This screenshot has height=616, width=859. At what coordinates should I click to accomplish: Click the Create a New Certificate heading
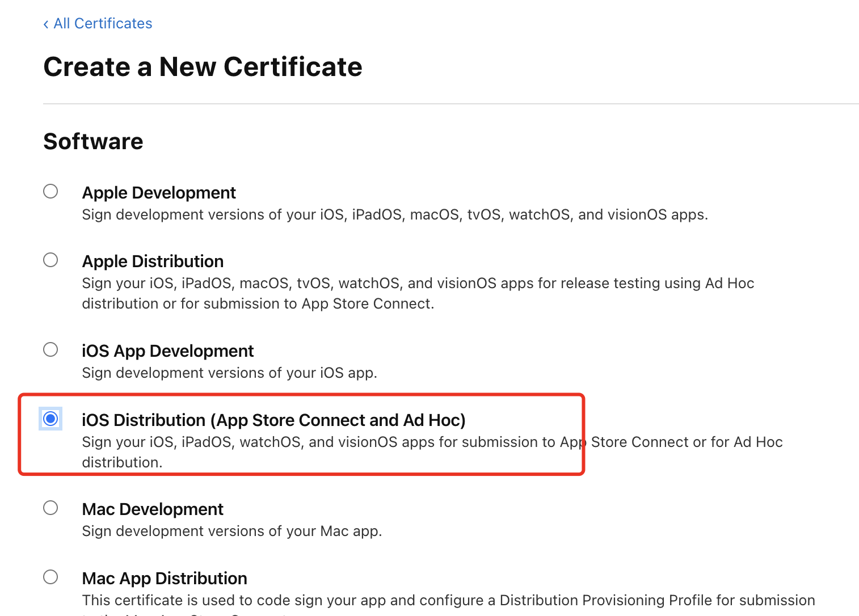click(203, 67)
